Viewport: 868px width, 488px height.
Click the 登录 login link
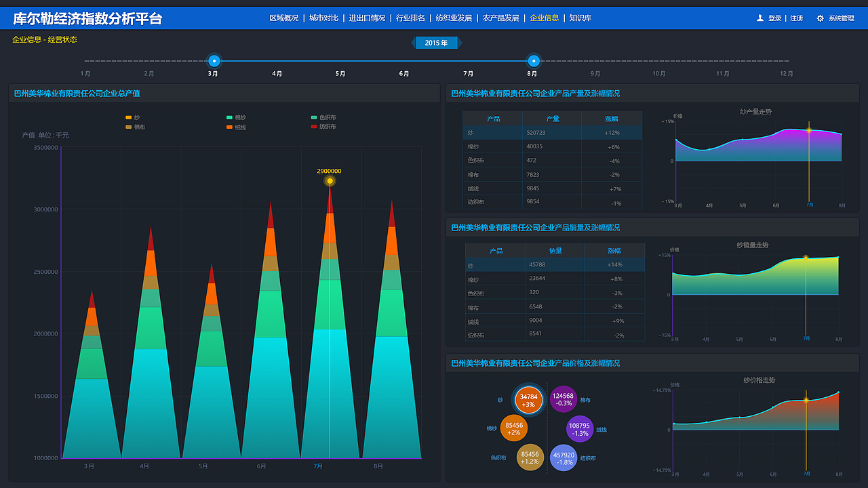coord(775,18)
